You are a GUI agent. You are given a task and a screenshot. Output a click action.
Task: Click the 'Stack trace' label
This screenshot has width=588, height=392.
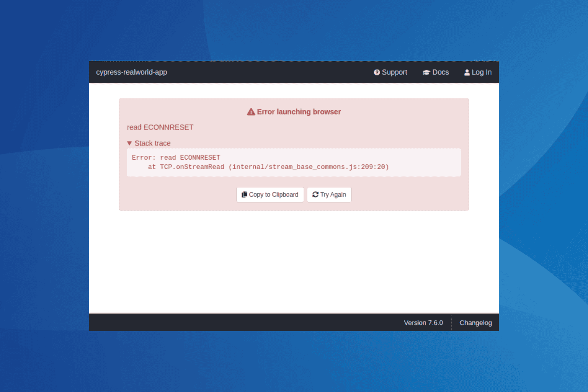click(x=153, y=143)
